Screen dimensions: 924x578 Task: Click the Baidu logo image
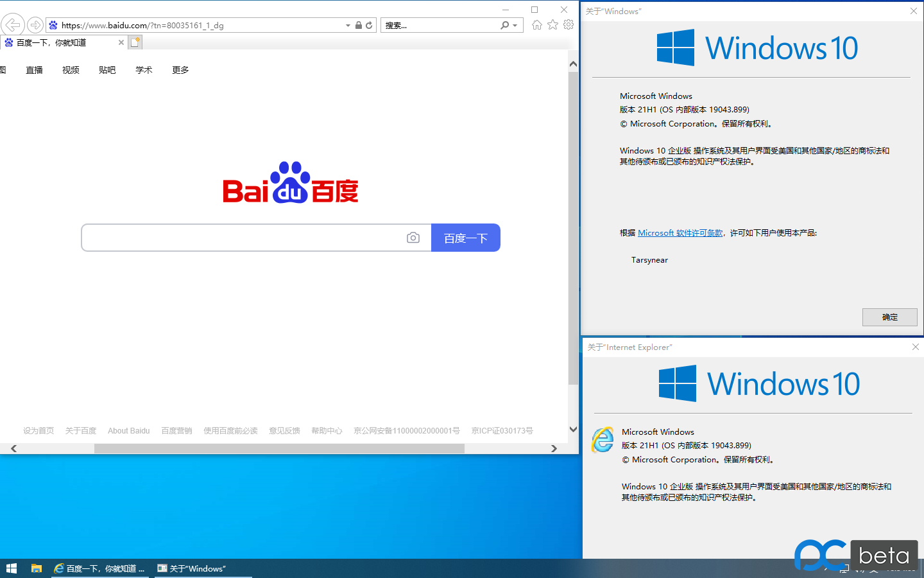[290, 182]
